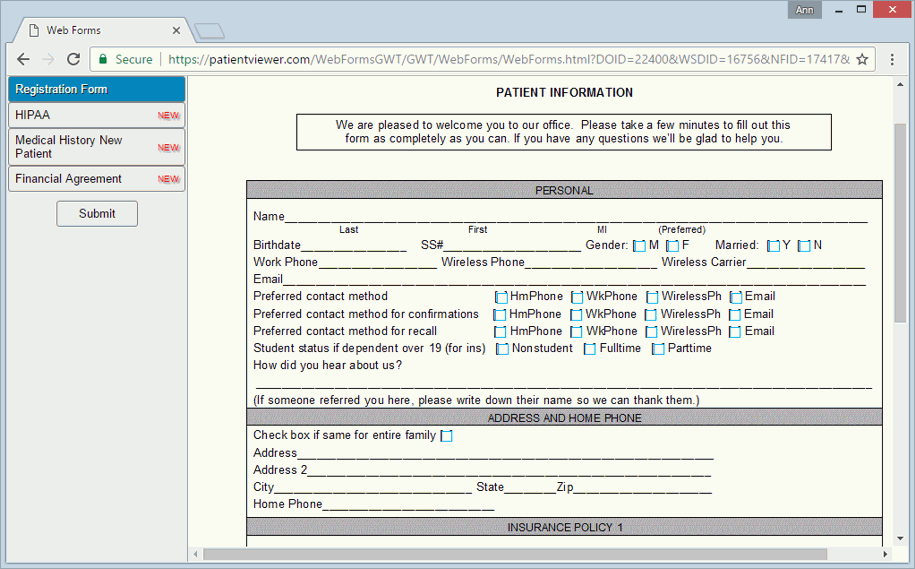Check HmPhone for Preferred contact method
915x569 pixels.
point(501,297)
